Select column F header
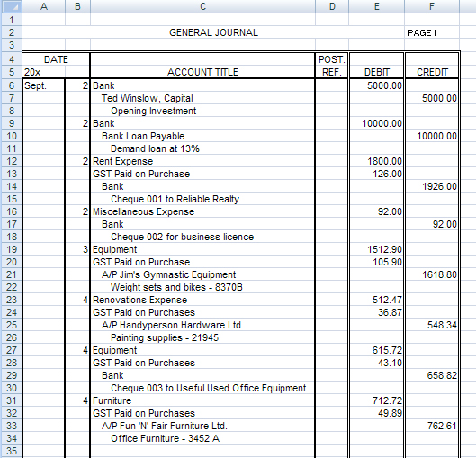Image resolution: width=476 pixels, height=458 pixels. pos(432,6)
